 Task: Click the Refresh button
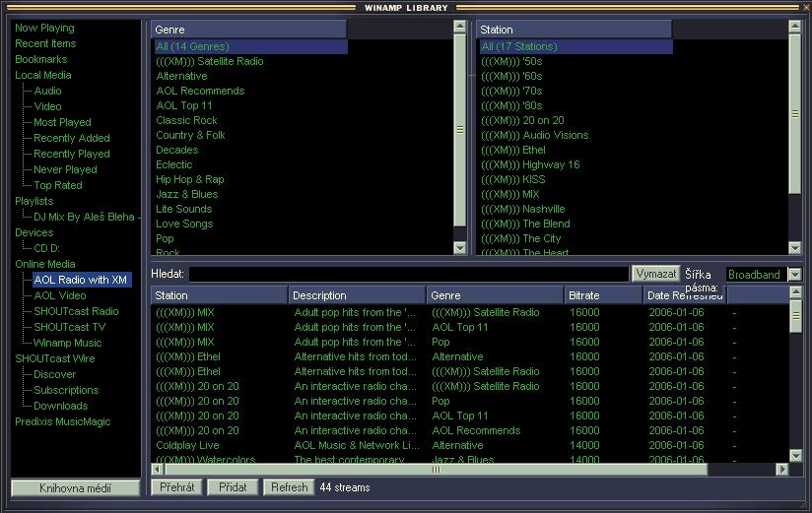click(289, 487)
